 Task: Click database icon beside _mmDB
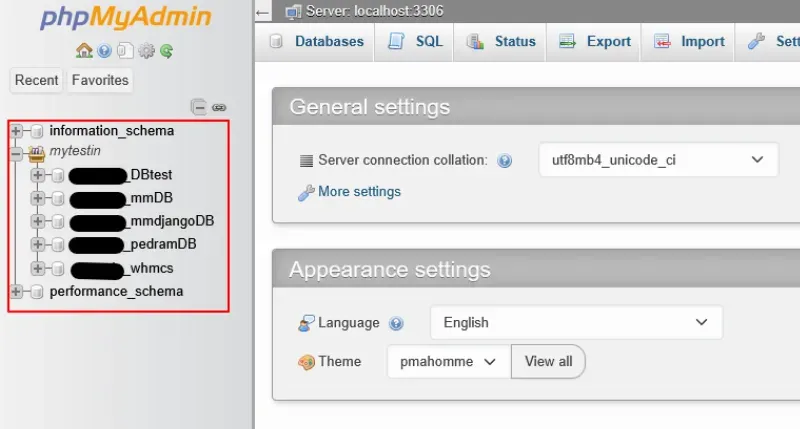coord(58,198)
